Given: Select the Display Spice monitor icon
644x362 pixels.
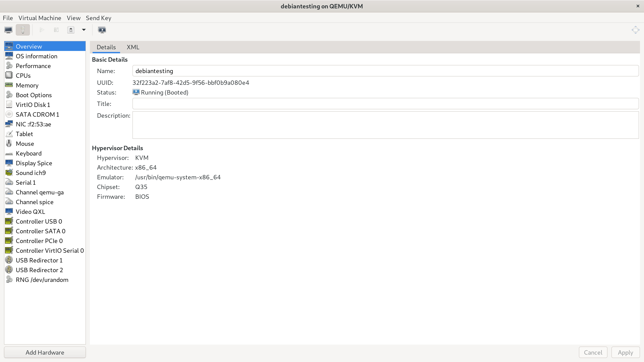Looking at the screenshot, I should [9, 163].
